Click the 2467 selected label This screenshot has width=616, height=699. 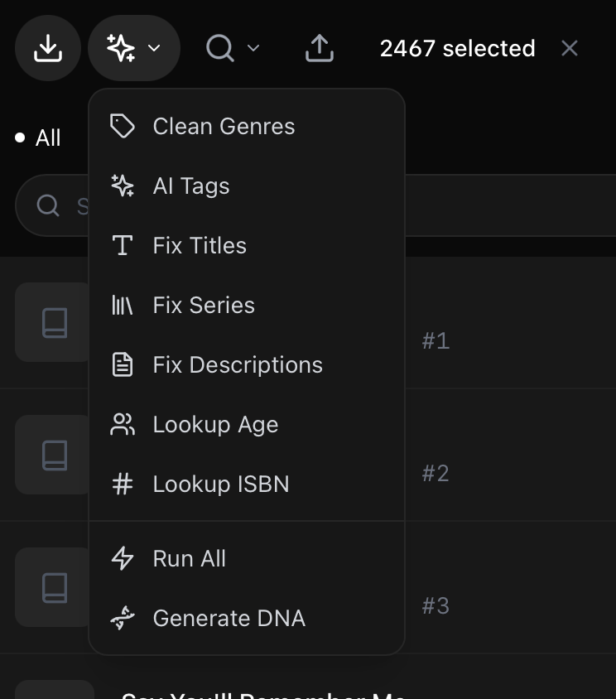[x=457, y=48]
